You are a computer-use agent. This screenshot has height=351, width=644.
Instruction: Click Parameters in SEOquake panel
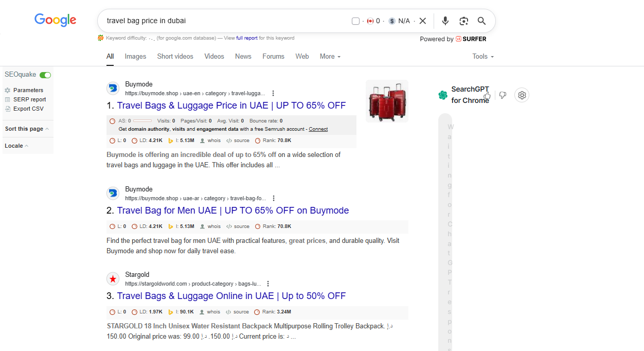[x=28, y=91]
